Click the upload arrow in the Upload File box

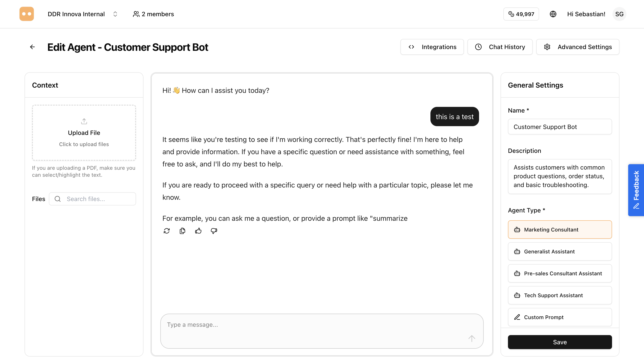(84, 121)
